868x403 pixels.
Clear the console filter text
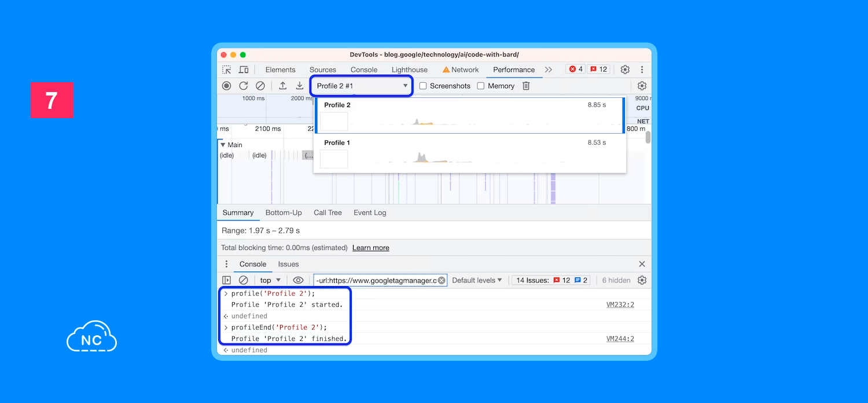pos(442,280)
